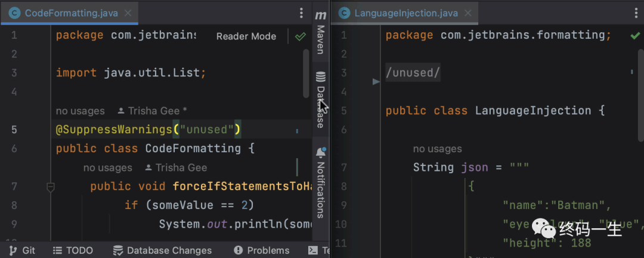
Task: Click the Java class icon on LanguageInjection tab
Action: pos(344,13)
